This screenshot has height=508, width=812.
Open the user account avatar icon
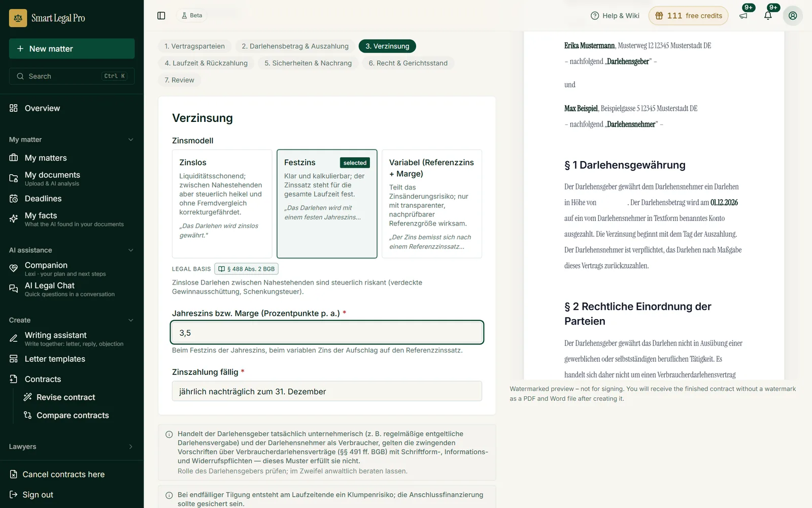click(x=793, y=16)
